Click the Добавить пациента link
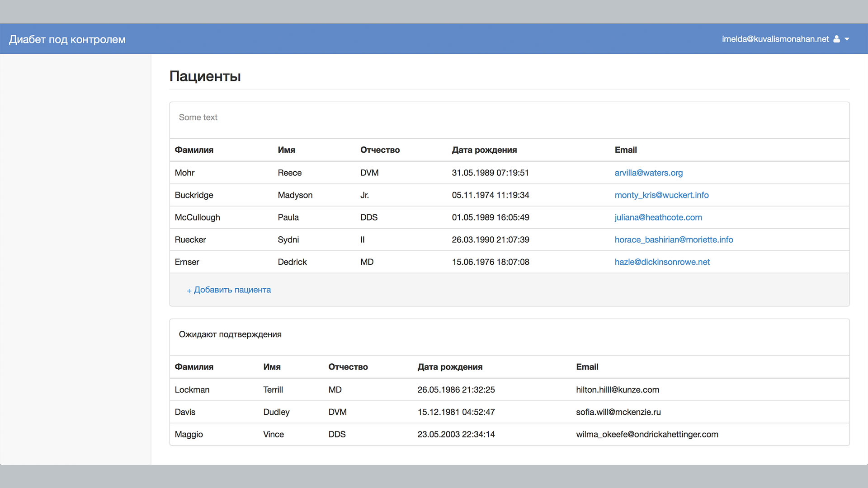The height and width of the screenshot is (488, 868). pyautogui.click(x=232, y=290)
